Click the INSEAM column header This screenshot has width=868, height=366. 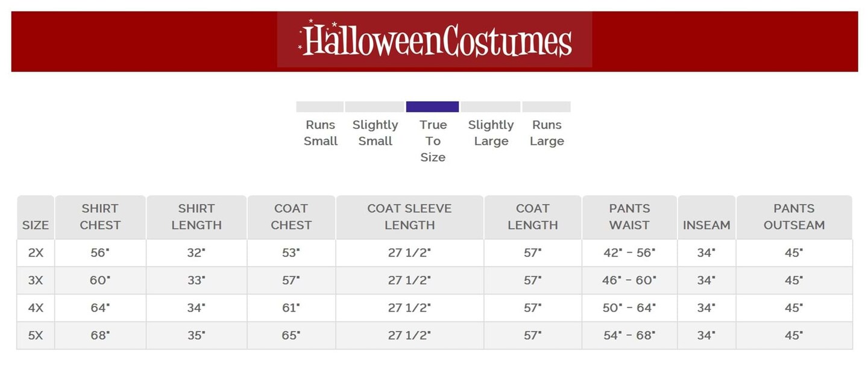point(706,225)
